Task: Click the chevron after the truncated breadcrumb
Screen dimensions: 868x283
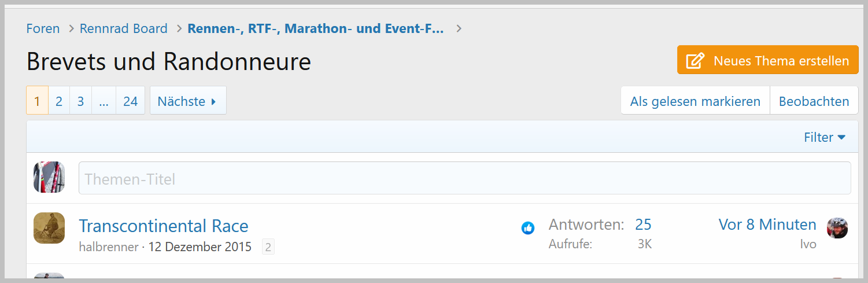Action: 459,28
